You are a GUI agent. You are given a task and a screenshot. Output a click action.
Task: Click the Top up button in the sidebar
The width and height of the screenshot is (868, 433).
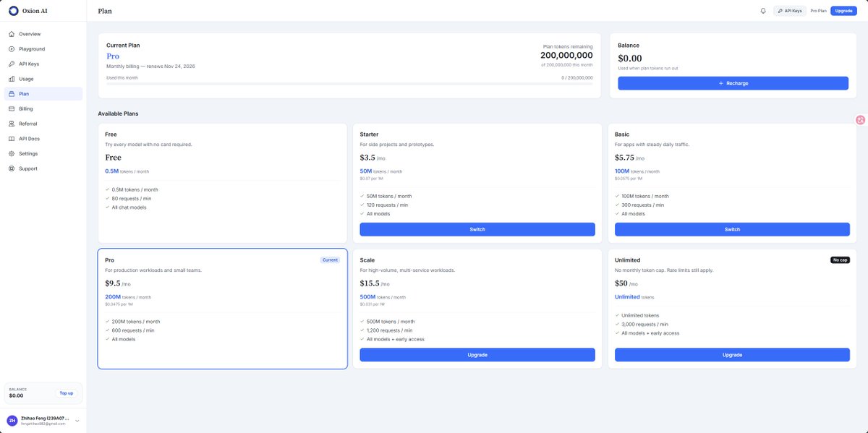(x=67, y=393)
